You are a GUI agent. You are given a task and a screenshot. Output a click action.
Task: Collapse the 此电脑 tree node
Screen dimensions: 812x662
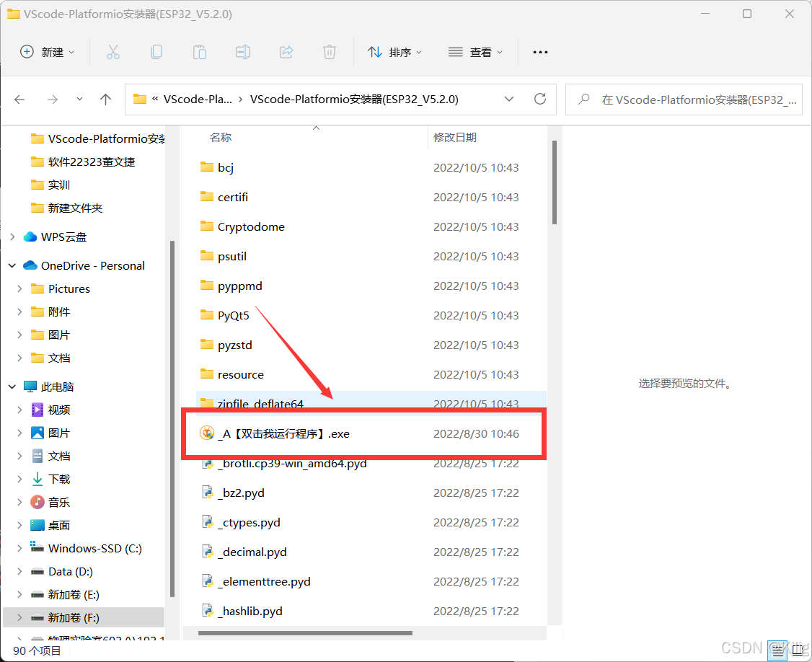[12, 387]
